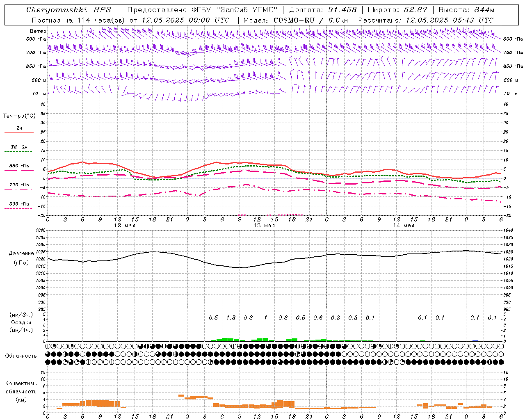Click the Ветер wind panel label
Viewport: 525px width, 420px height.
38,31
